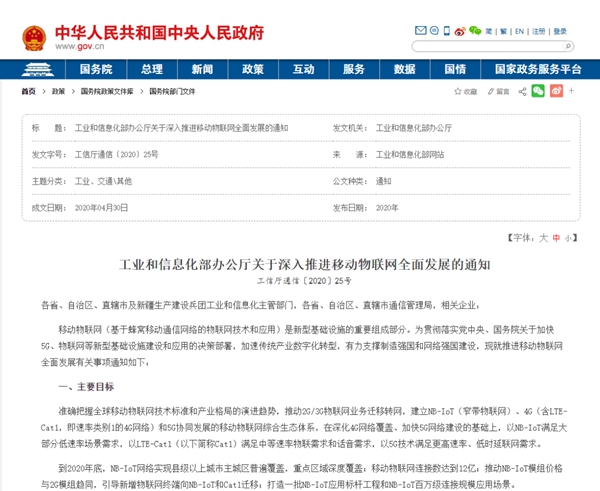The height and width of the screenshot is (491, 600).
Task: Click the 中华人民共和国中央人民政府 site title
Action: (x=159, y=33)
